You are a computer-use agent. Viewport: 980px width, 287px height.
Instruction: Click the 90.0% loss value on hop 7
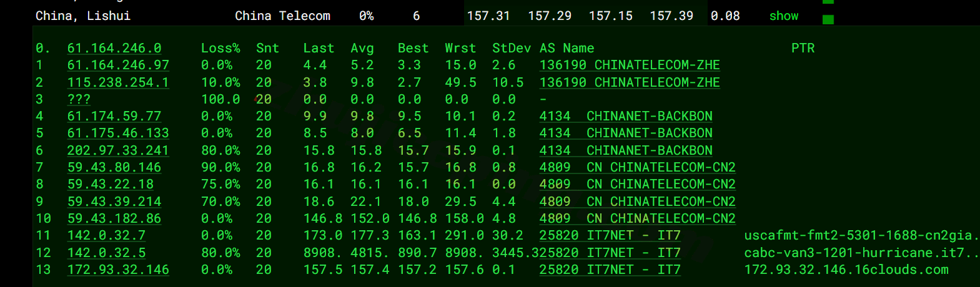click(x=220, y=167)
